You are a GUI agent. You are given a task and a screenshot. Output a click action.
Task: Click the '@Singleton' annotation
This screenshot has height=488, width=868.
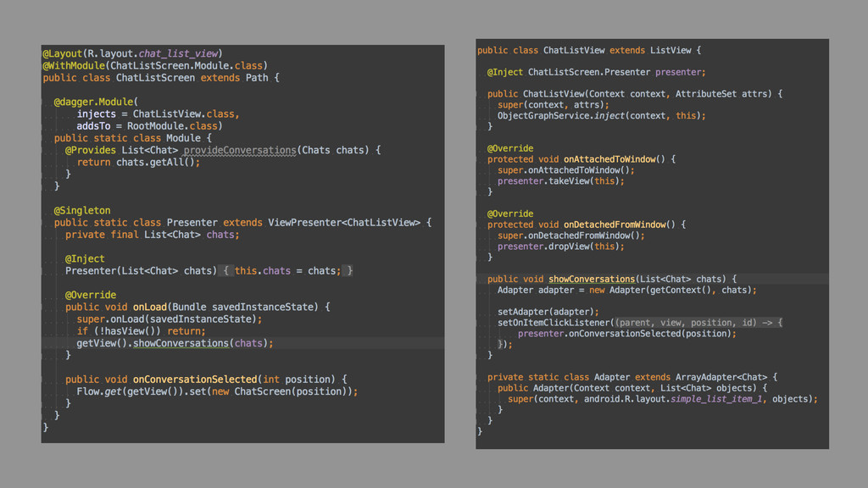82,211
